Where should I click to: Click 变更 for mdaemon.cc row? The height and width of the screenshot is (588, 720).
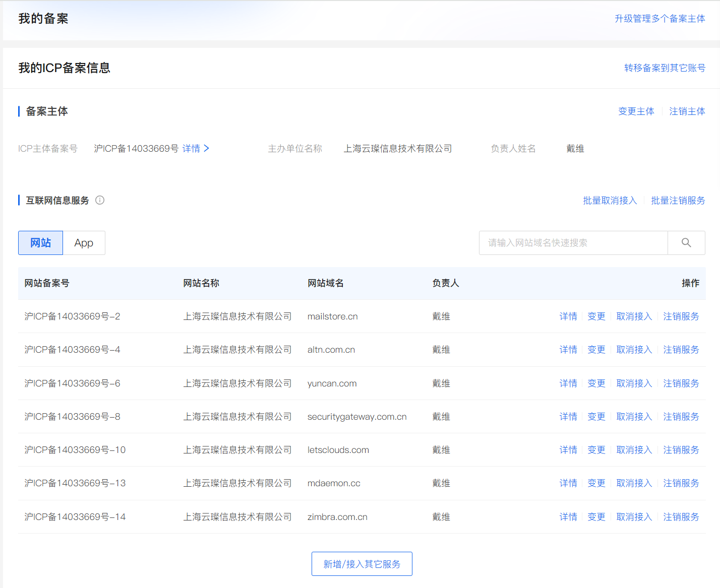pyautogui.click(x=596, y=483)
